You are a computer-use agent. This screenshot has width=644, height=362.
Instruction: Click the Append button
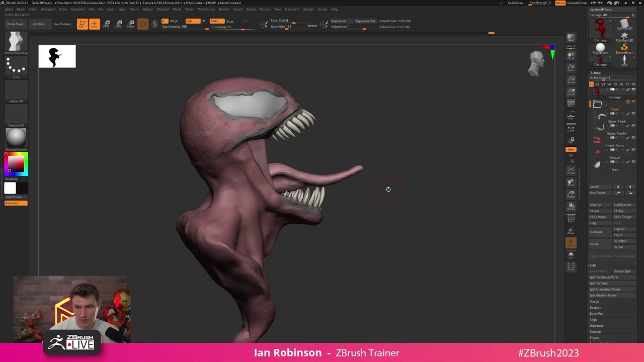[624, 229]
